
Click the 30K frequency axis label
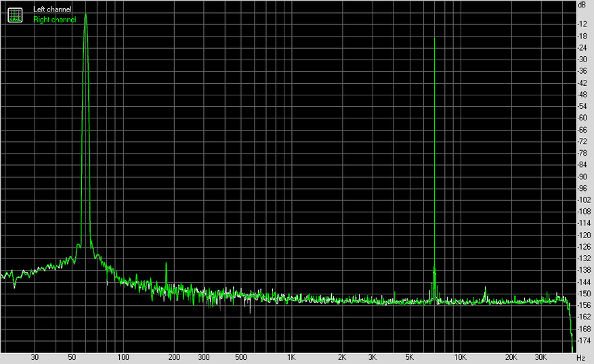pyautogui.click(x=540, y=357)
